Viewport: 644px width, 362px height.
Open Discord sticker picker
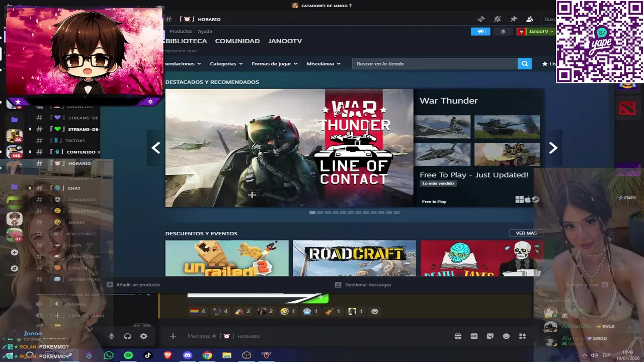click(490, 336)
